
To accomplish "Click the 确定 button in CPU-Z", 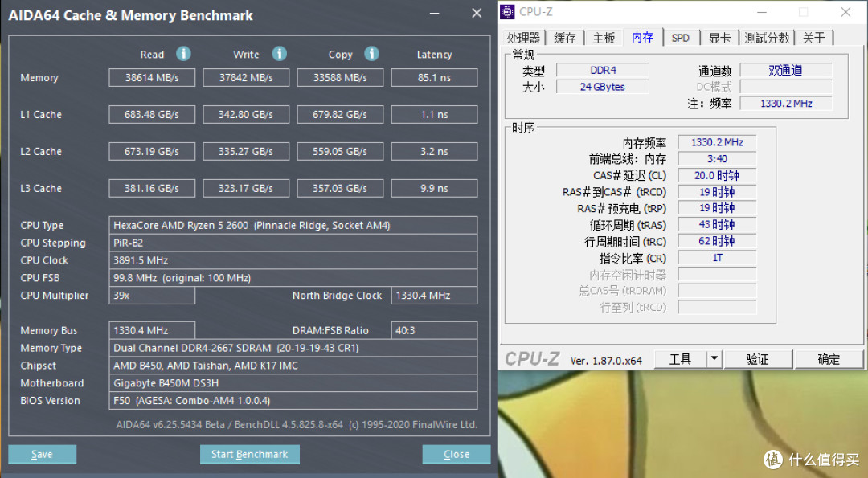I will point(829,359).
